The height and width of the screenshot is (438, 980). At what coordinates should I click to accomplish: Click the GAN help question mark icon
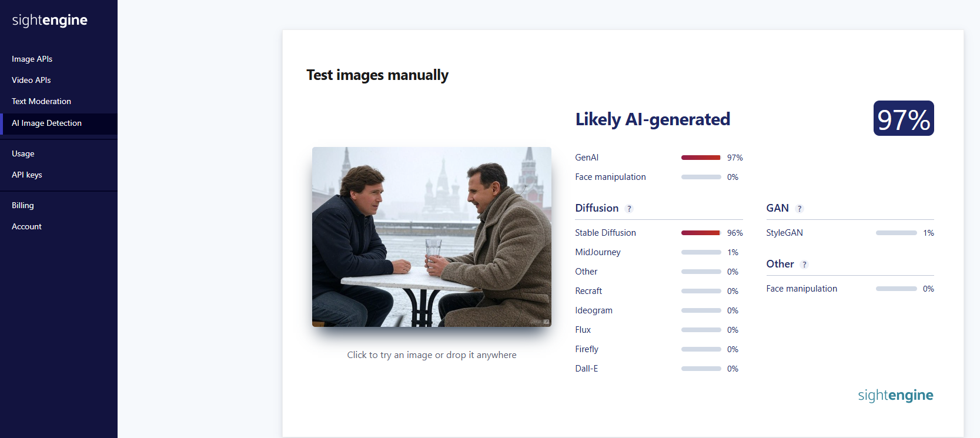(799, 209)
